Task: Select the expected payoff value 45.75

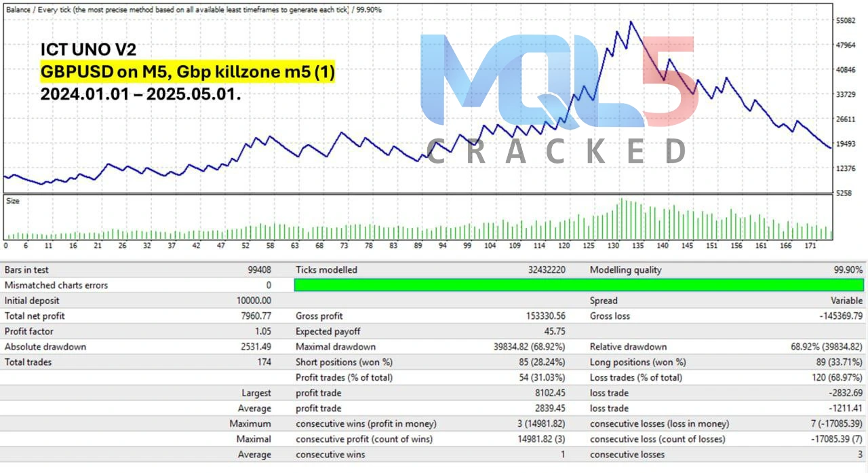Action: [x=555, y=331]
